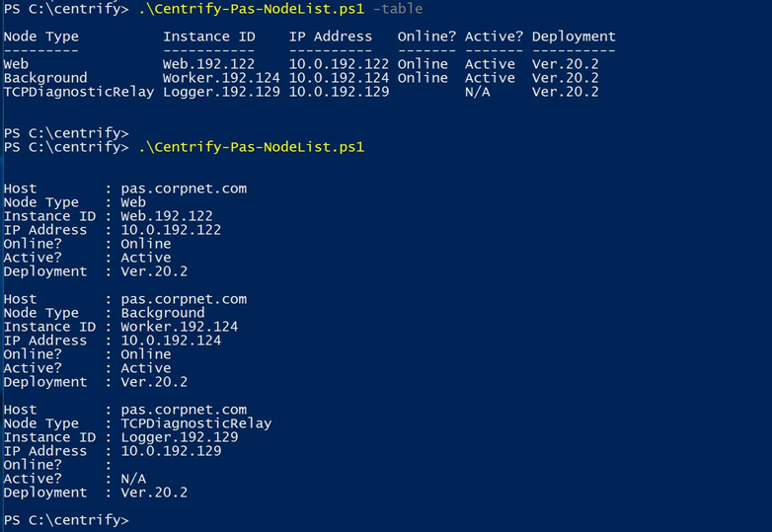772x532 pixels.
Task: Click the first pas.corpnet.com Host value
Action: click(x=184, y=189)
